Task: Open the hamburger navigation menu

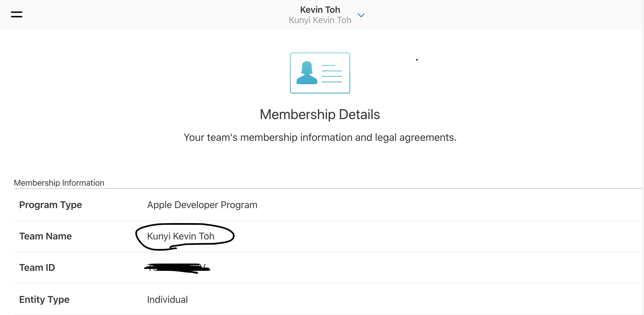Action: (x=17, y=14)
